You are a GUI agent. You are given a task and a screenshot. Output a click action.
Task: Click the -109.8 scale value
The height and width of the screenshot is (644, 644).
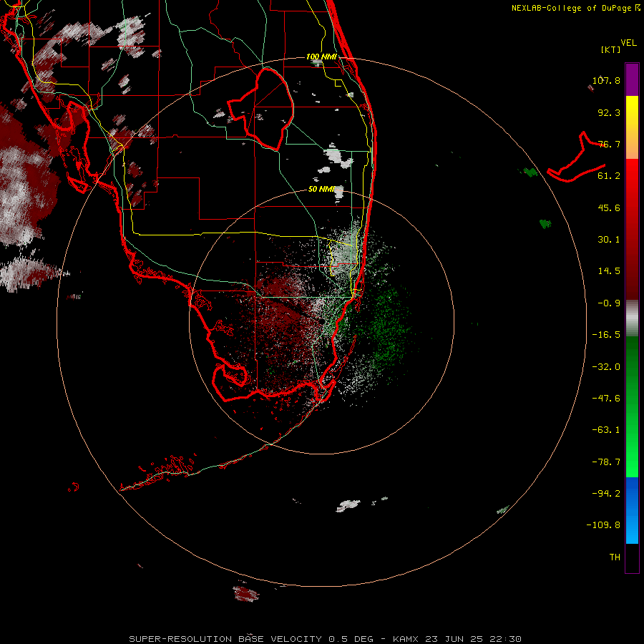tap(604, 525)
